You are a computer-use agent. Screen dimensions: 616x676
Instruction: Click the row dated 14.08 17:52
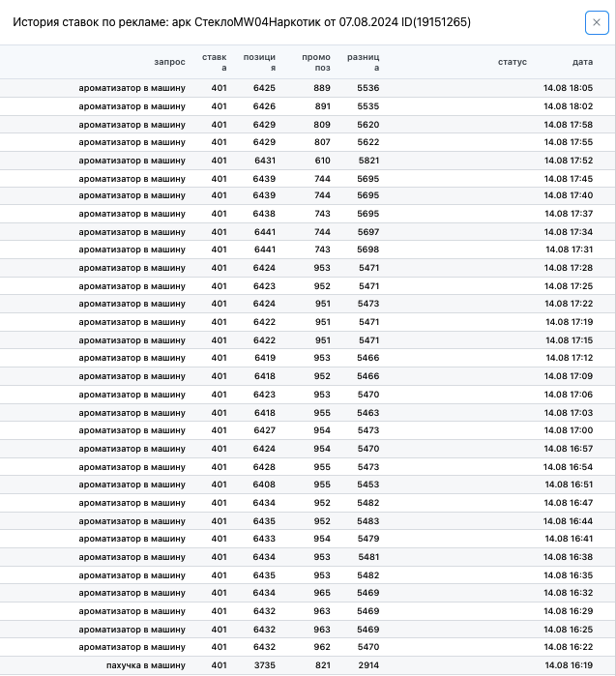tap(308, 161)
